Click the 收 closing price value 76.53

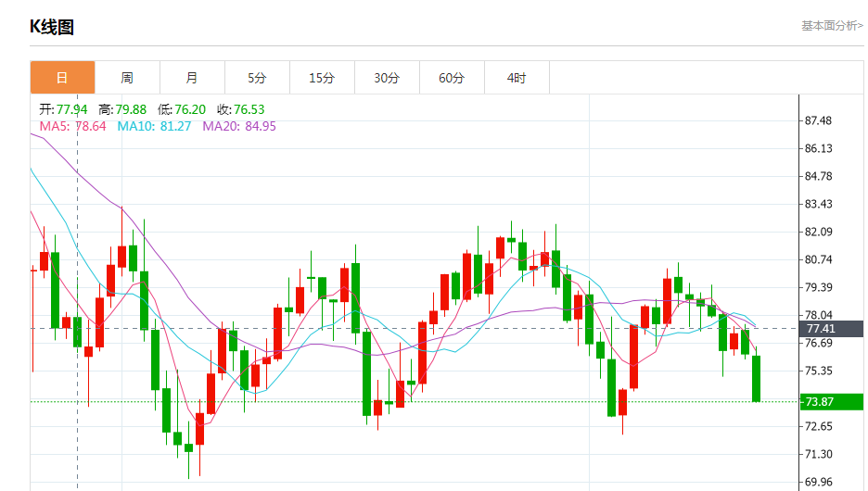click(x=249, y=109)
